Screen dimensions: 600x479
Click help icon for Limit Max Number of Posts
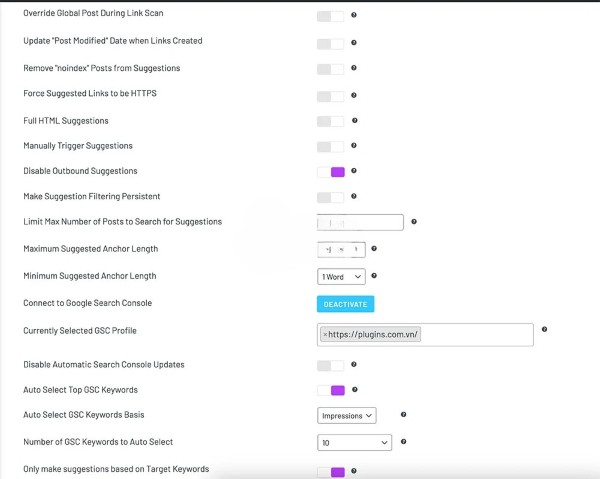[414, 222]
